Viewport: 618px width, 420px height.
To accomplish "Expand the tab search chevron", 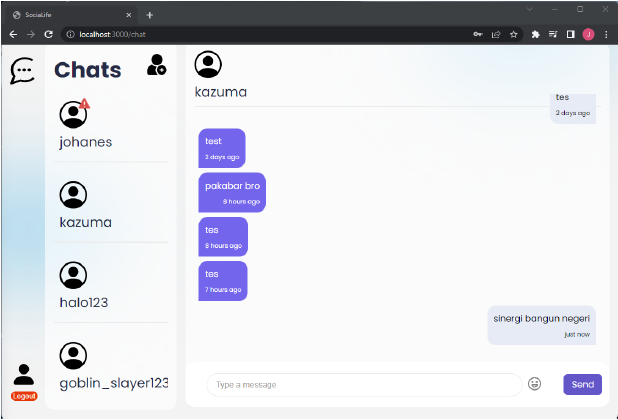I will pyautogui.click(x=530, y=9).
